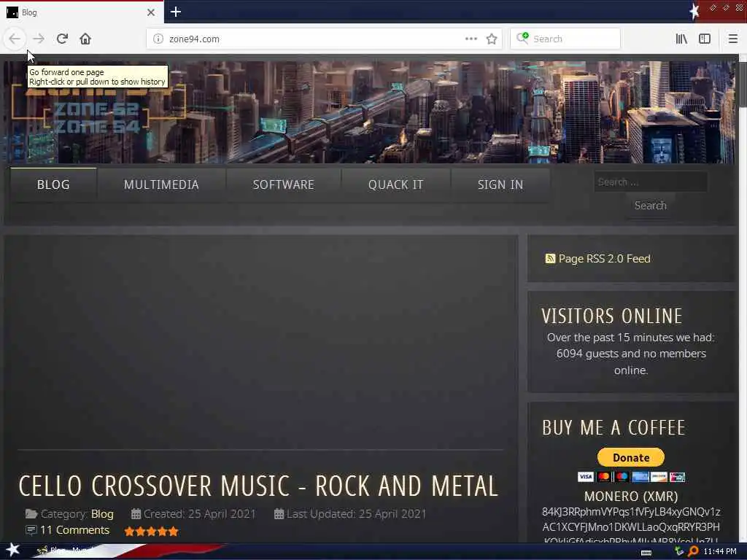Click the site Search button
The image size is (747, 560).
[650, 206]
